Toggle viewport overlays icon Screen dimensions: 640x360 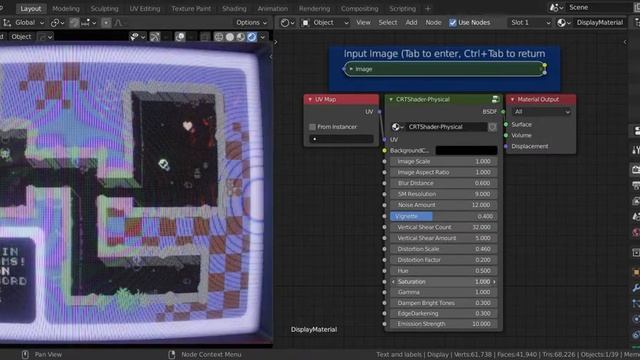pos(180,37)
